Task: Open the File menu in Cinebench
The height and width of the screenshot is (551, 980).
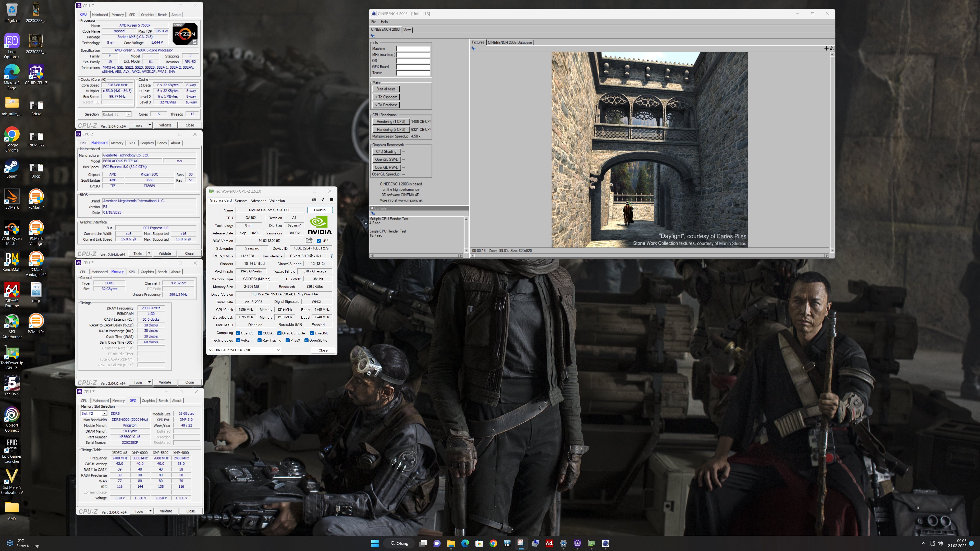Action: click(x=374, y=22)
